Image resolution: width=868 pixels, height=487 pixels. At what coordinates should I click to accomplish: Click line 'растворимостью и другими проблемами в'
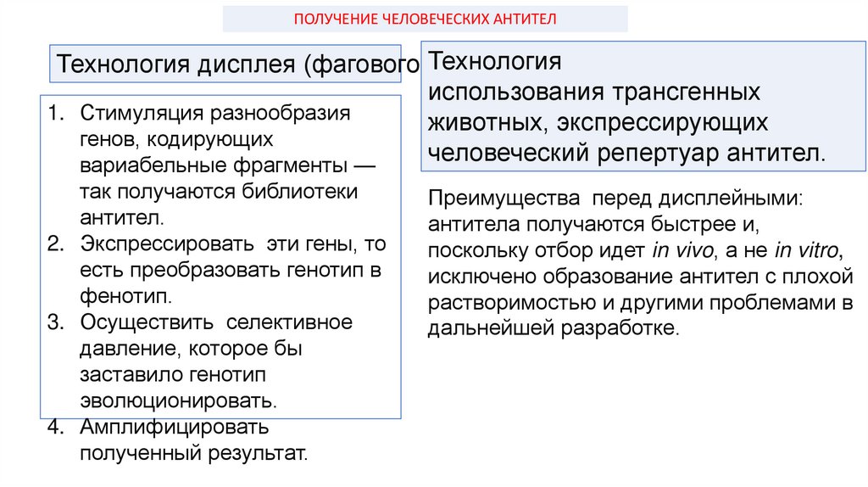click(x=641, y=303)
